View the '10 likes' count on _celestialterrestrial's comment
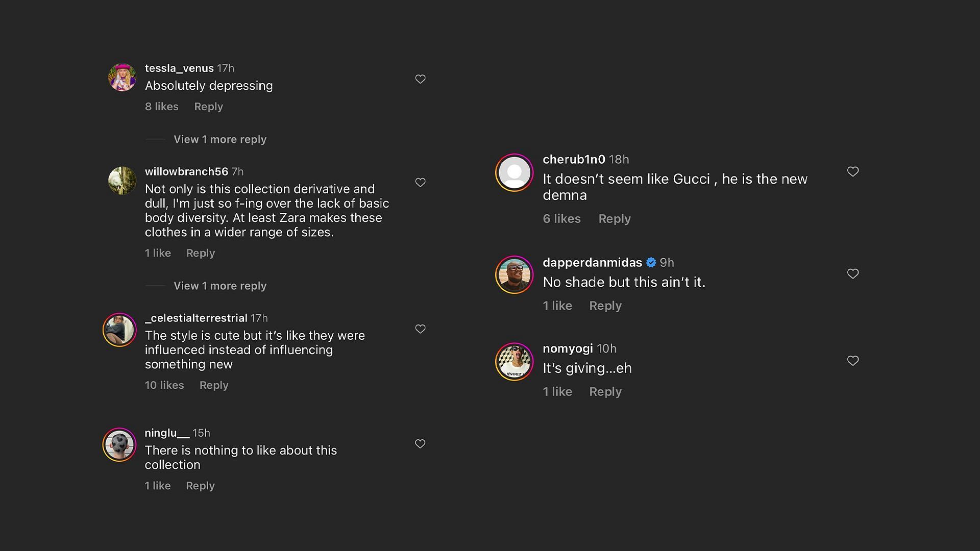Image resolution: width=980 pixels, height=551 pixels. [164, 385]
